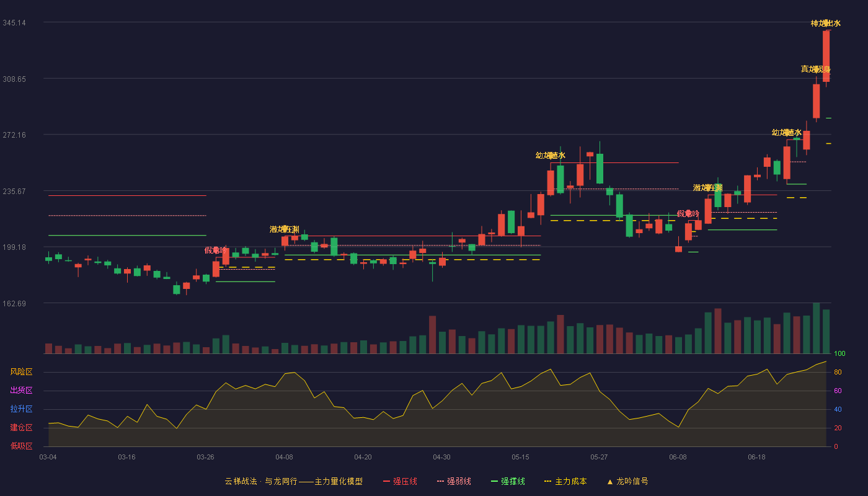Click the 潜龙在渊 marker in June

pyautogui.click(x=708, y=188)
